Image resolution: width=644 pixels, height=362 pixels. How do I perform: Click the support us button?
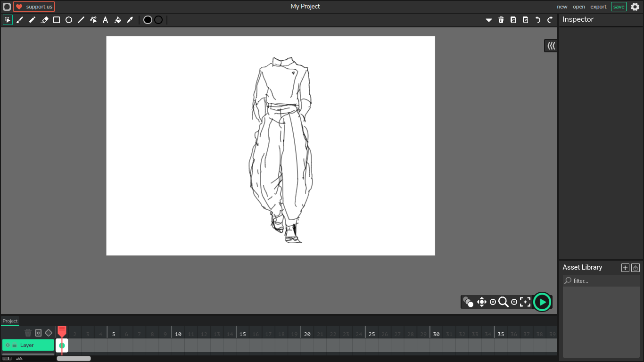(x=34, y=7)
